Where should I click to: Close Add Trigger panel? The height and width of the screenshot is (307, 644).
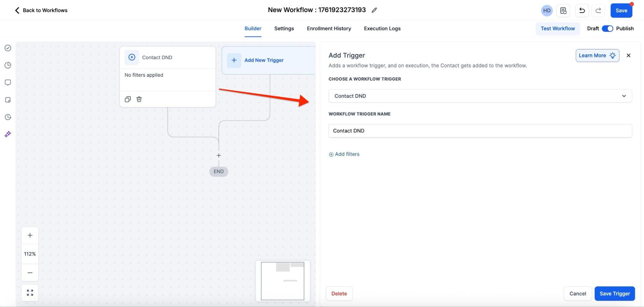[x=628, y=55]
